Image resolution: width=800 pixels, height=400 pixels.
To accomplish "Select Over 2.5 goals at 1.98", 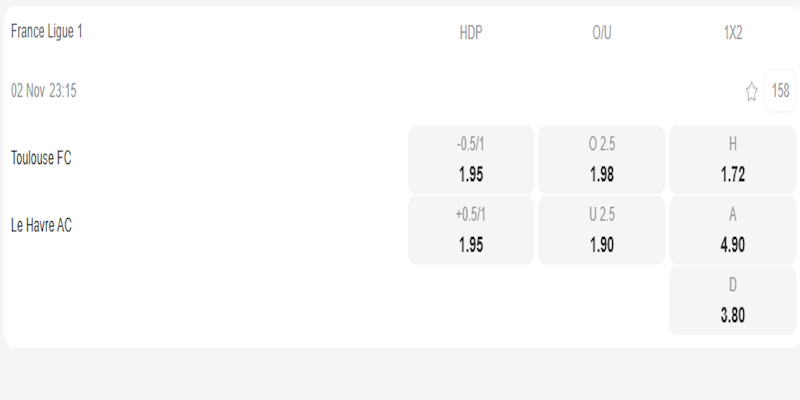I will pyautogui.click(x=601, y=159).
